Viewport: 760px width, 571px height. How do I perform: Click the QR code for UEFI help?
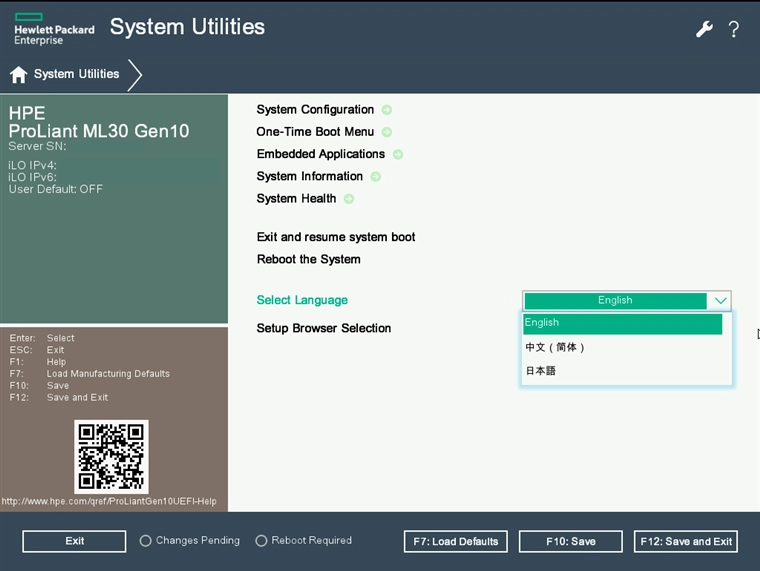tap(111, 457)
